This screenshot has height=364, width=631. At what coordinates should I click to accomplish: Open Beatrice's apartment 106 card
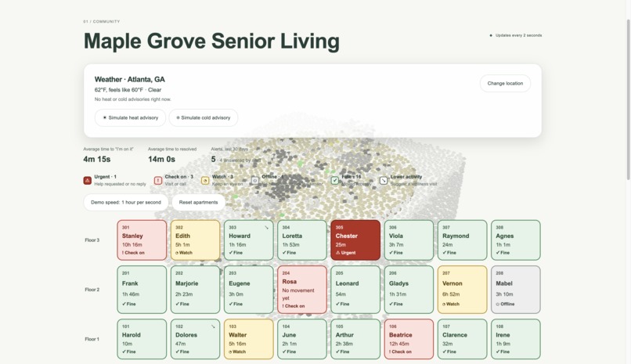coord(409,339)
